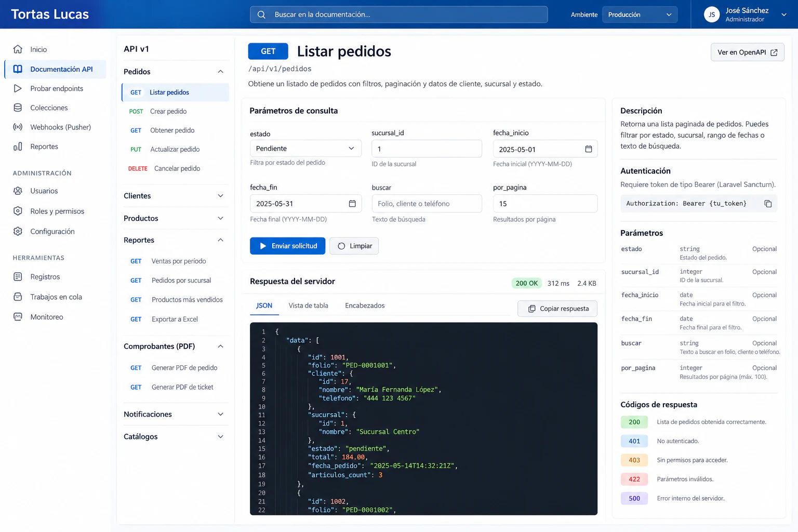Click the sucursal_id input field

coord(427,149)
